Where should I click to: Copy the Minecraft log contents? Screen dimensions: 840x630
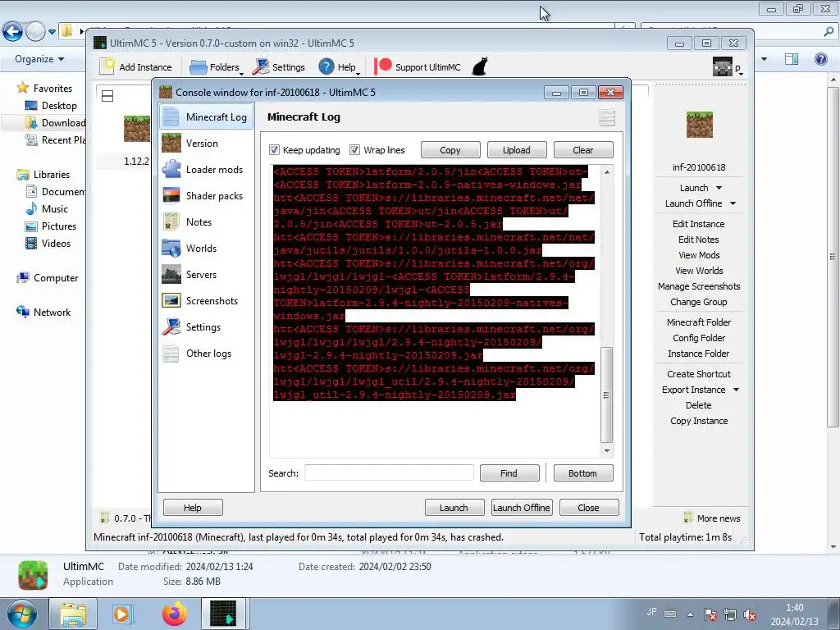tap(450, 150)
